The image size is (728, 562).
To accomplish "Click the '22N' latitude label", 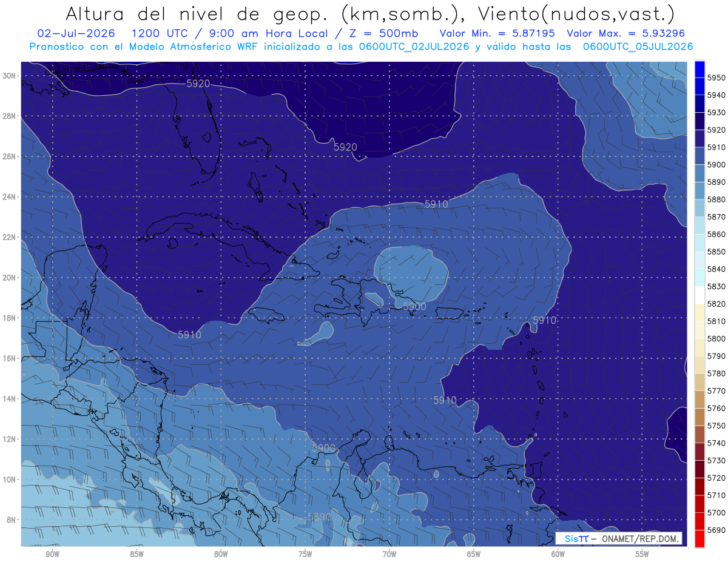I will coord(9,237).
